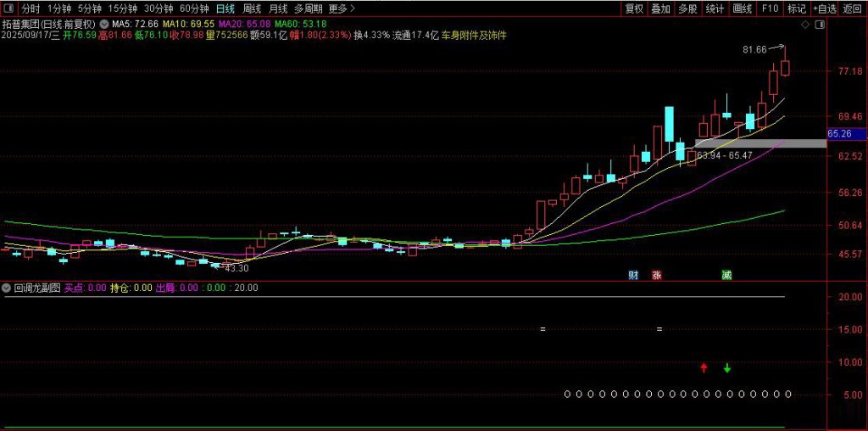Click the 财 event marker icon

click(632, 275)
